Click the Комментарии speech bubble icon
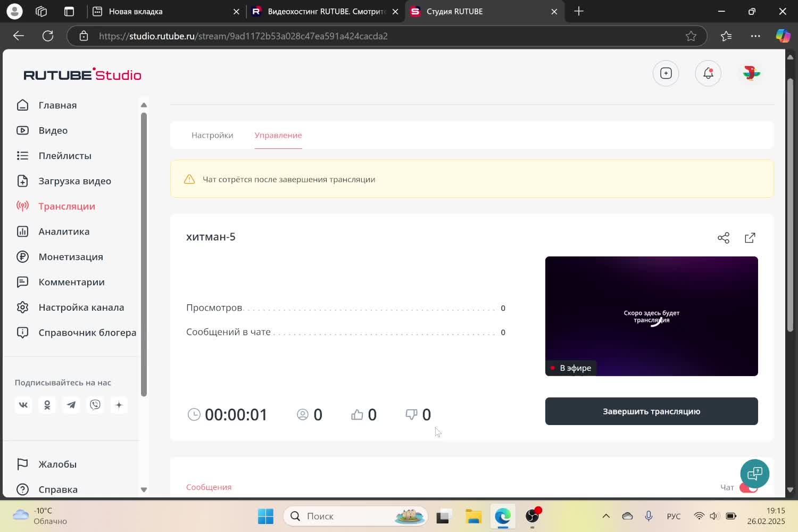Image resolution: width=798 pixels, height=532 pixels. pos(22,282)
